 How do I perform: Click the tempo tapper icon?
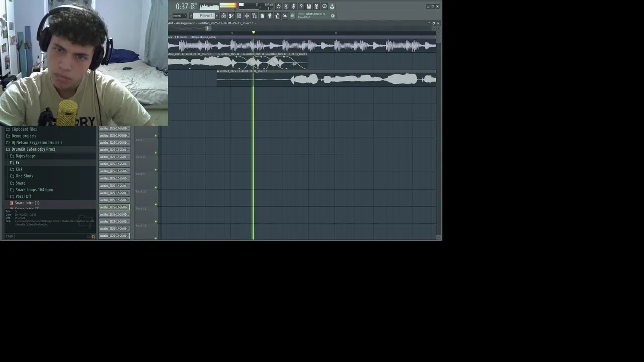point(277,16)
